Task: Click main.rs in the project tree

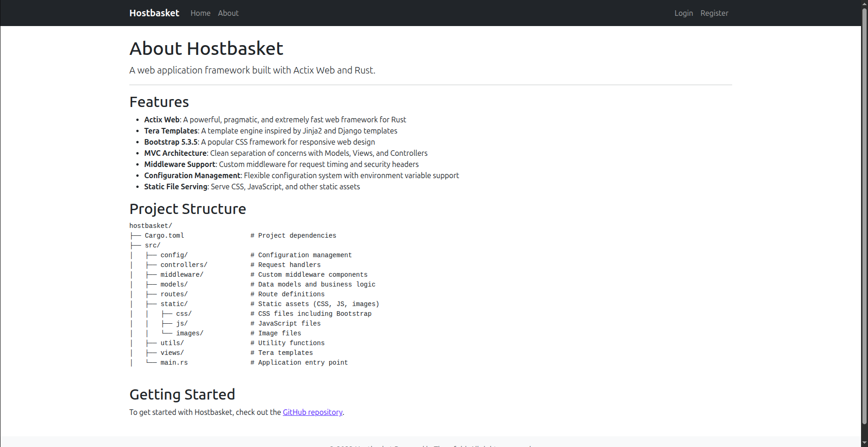Action: (174, 363)
